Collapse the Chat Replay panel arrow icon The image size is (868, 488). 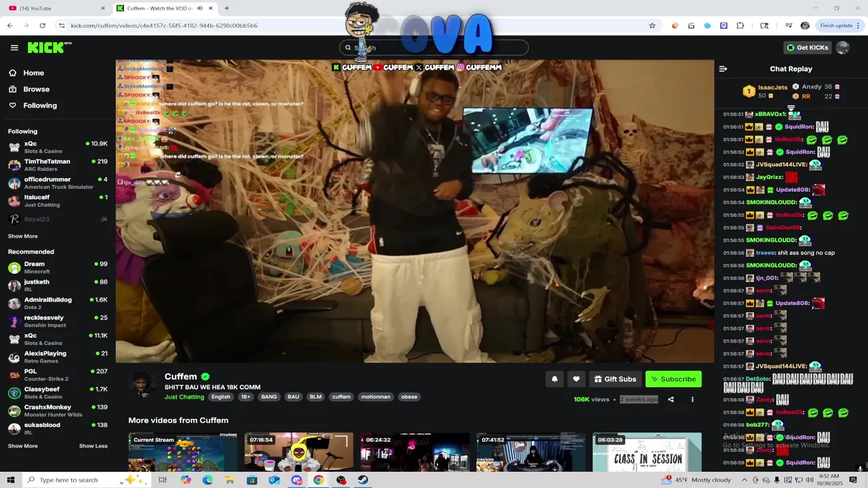click(x=723, y=68)
